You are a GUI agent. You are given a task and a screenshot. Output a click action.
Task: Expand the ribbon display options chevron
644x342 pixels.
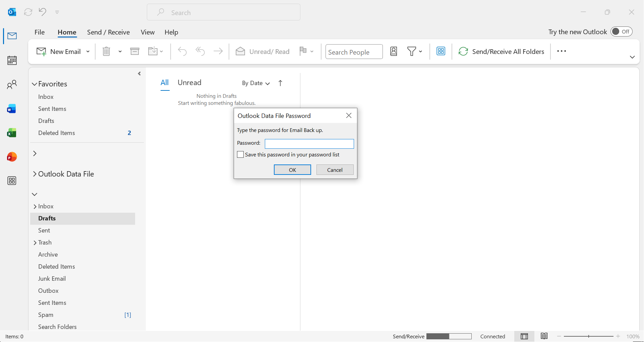tap(632, 57)
